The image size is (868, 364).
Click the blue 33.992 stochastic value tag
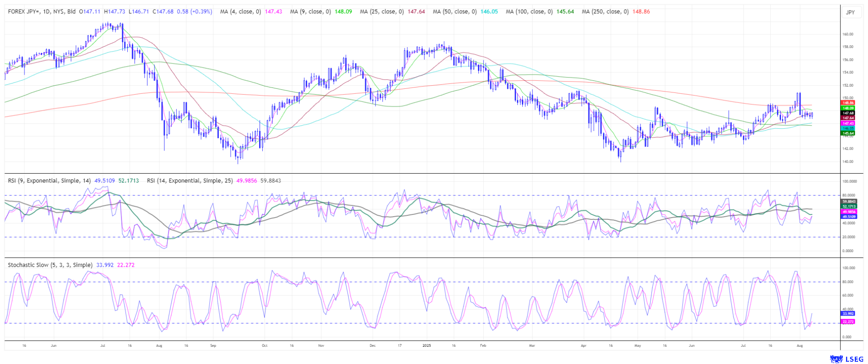coord(848,314)
